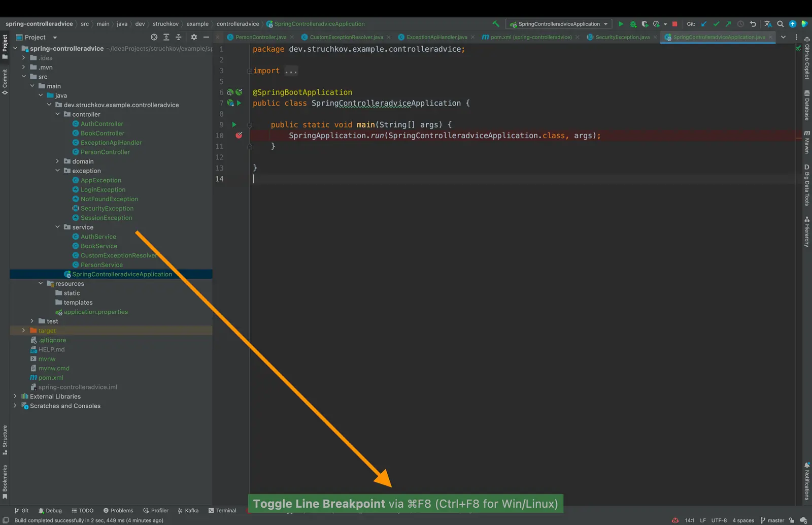Screen dimensions: 812x525
Task: Open the BookController class in tree
Action: point(102,133)
